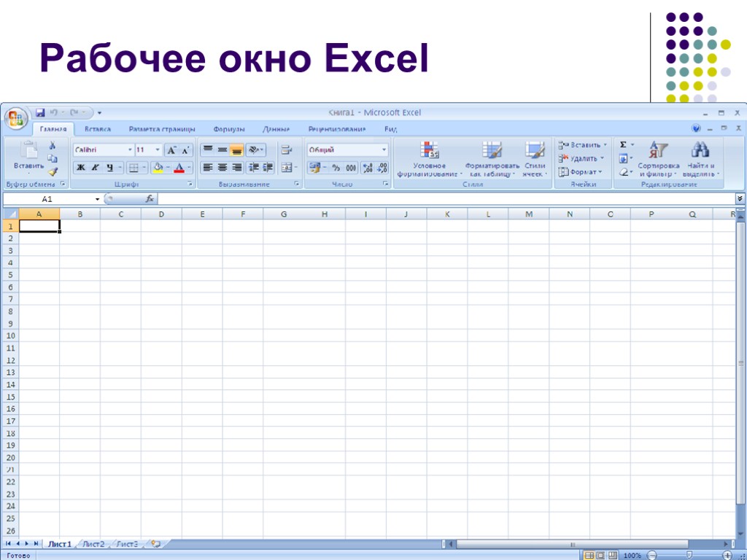Switch to the Лист2 sheet tab

tap(93, 544)
